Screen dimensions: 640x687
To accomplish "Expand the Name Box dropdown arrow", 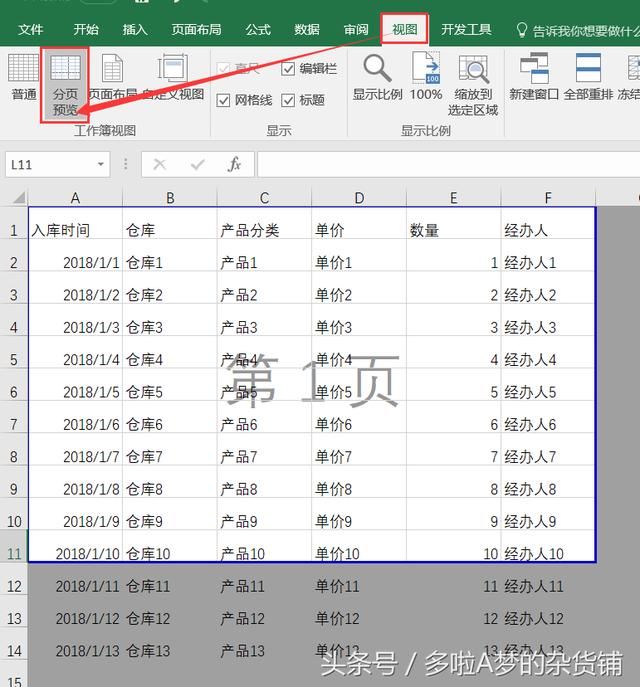I will (x=101, y=164).
